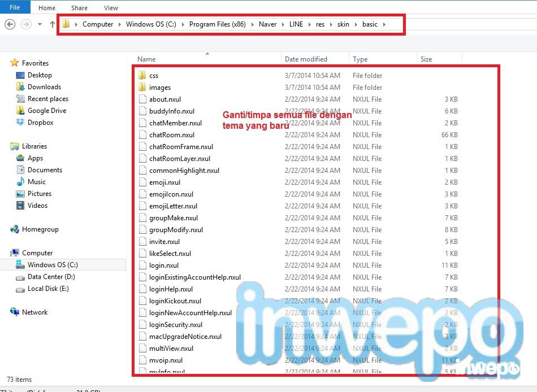
Task: Click the Recent places icon
Action: (x=20, y=99)
